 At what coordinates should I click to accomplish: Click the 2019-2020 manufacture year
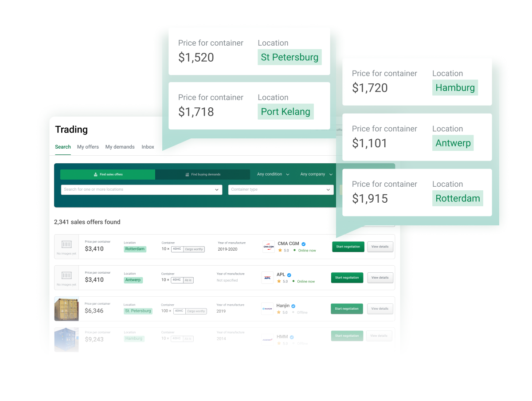click(227, 249)
